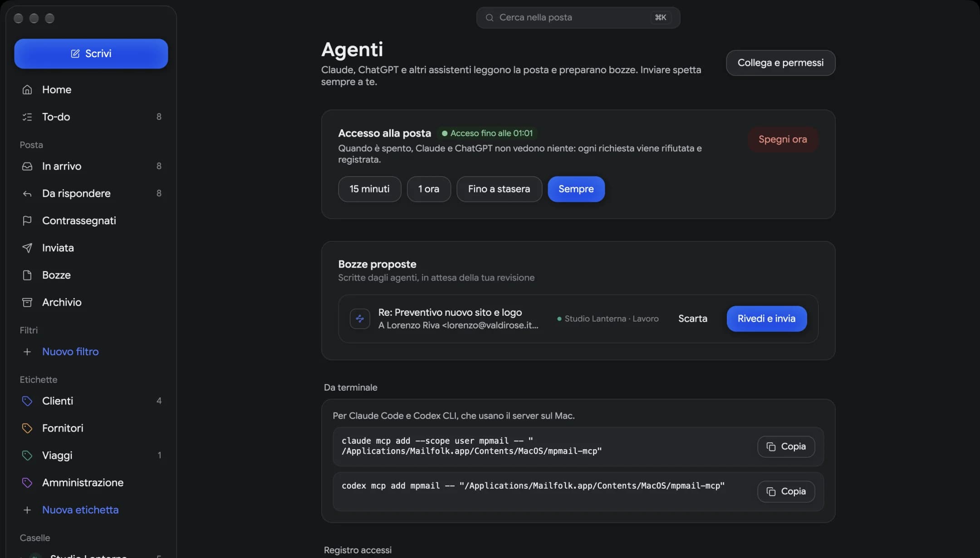This screenshot has width=980, height=558.
Task: Copy the claude mcp add command
Action: click(786, 446)
